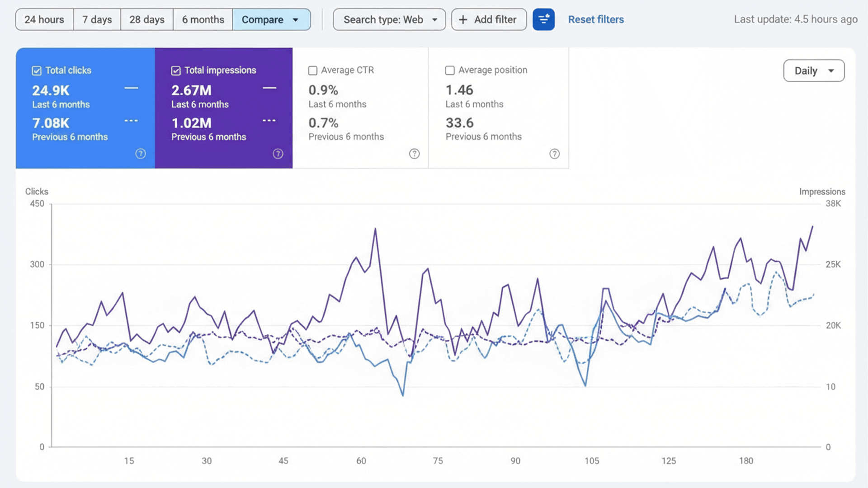The width and height of the screenshot is (868, 488).
Task: Click the 38K label on impressions axis
Action: coord(833,204)
